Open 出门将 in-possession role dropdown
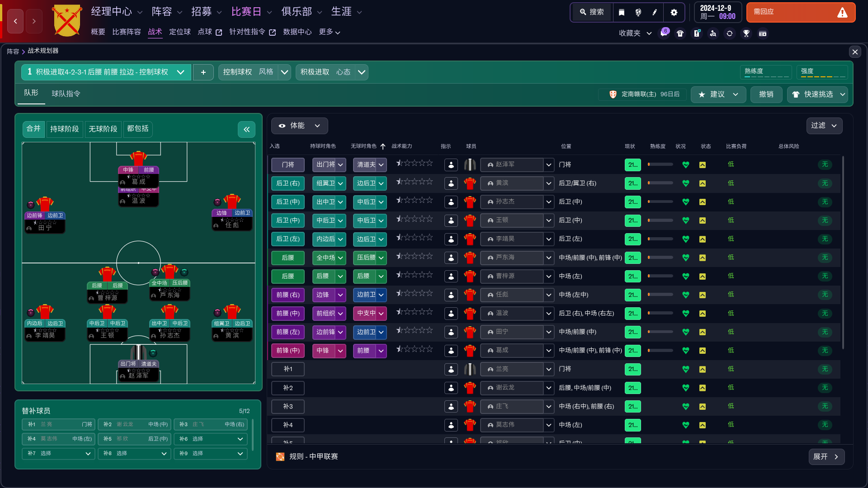Screen dimensions: 868x488 329,165
